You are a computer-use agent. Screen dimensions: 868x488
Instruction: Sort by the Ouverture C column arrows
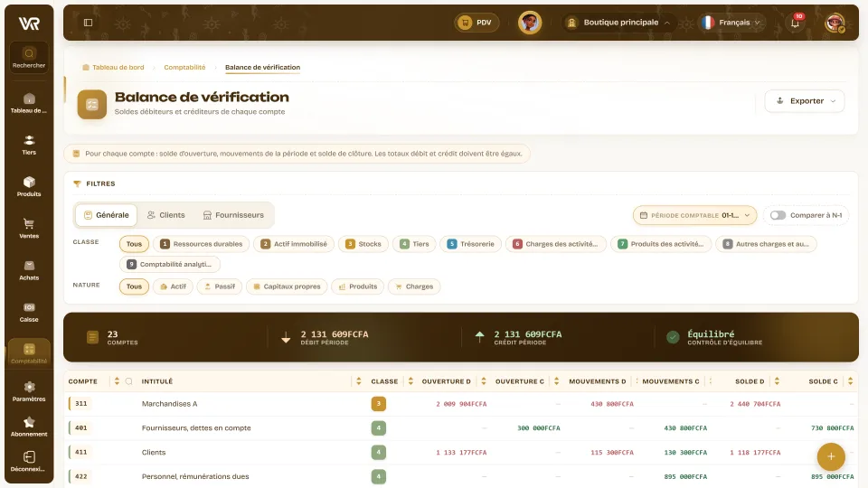click(556, 381)
